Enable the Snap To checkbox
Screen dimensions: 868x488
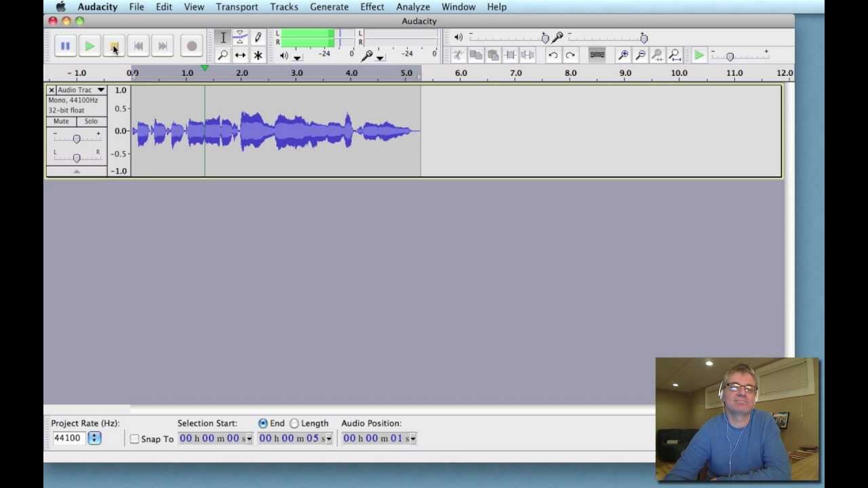click(x=134, y=439)
